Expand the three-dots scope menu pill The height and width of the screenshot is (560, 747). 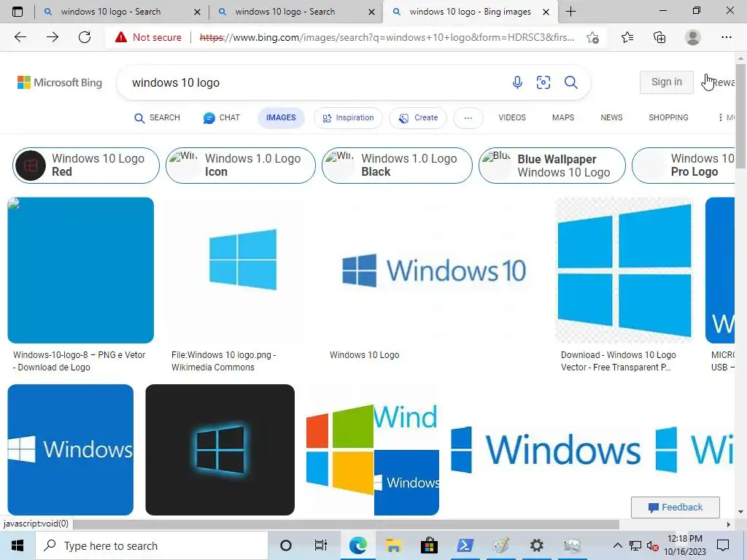[x=468, y=118]
